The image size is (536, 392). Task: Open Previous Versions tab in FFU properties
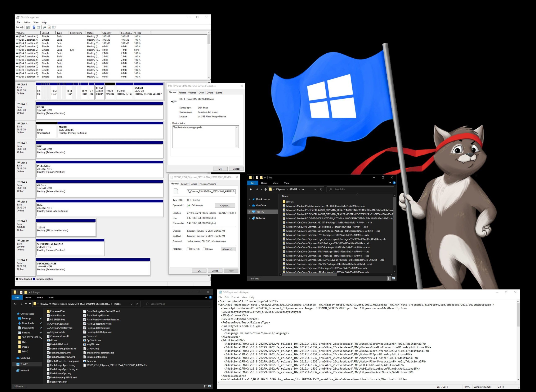208,184
